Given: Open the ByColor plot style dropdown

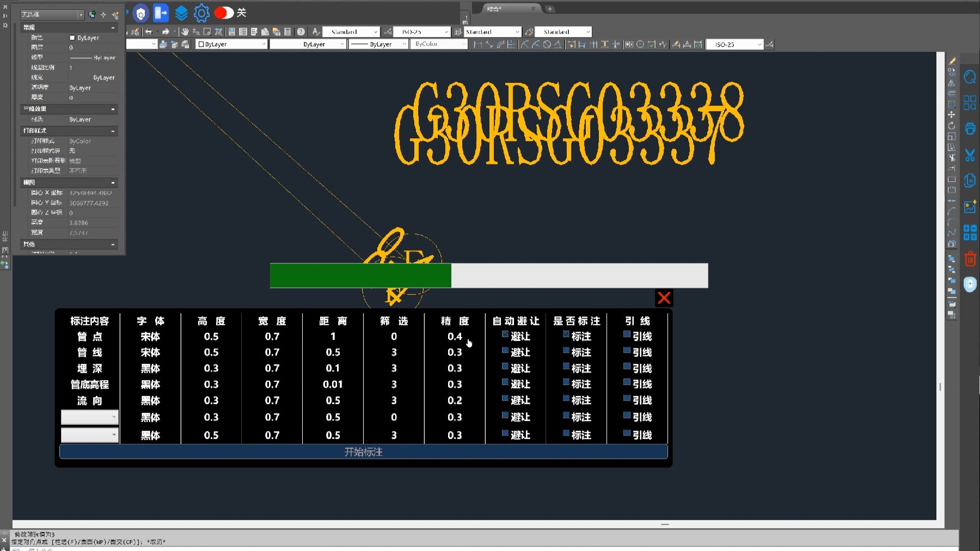Looking at the screenshot, I should click(439, 44).
